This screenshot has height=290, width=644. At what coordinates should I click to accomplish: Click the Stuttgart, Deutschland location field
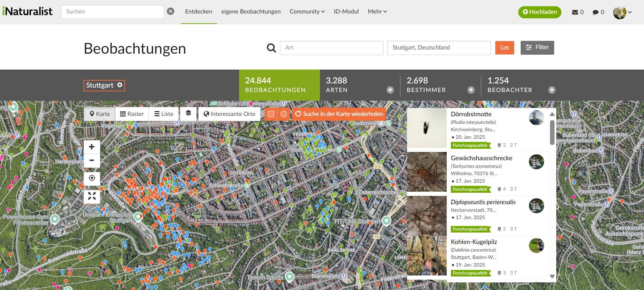439,48
